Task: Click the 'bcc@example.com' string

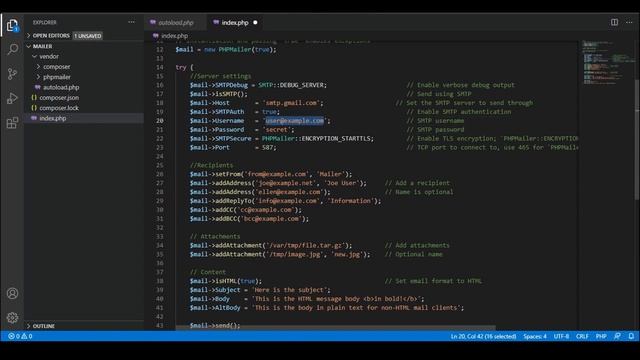Action: (272, 219)
